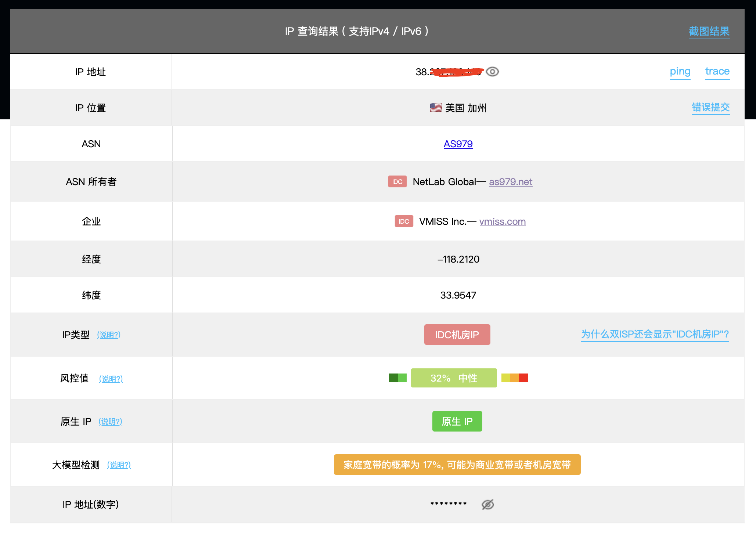Click IDC badge next to VMISS Inc.

click(x=404, y=221)
